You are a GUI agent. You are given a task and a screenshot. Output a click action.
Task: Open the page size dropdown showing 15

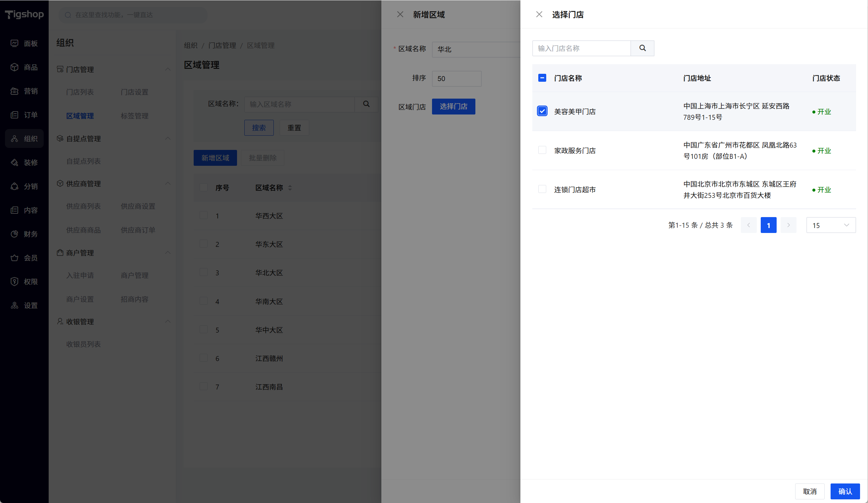pos(831,225)
